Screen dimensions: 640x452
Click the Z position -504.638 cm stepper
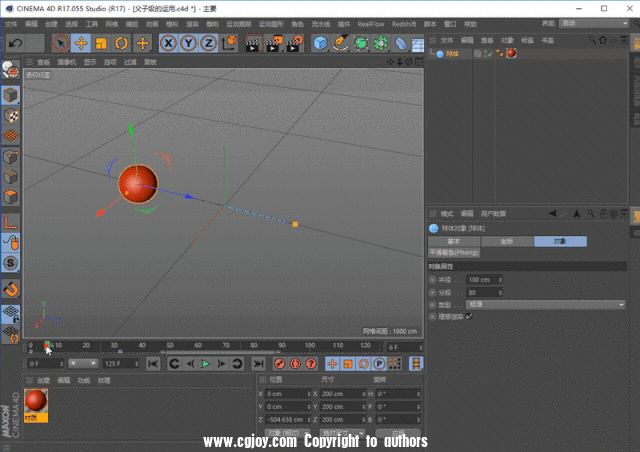pyautogui.click(x=309, y=420)
